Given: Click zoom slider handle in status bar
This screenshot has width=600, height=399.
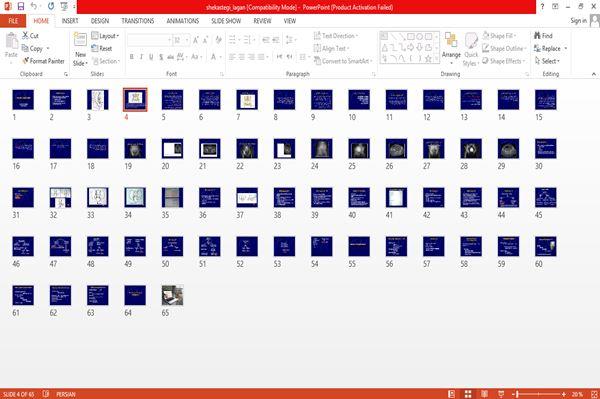Looking at the screenshot, I should point(517,394).
